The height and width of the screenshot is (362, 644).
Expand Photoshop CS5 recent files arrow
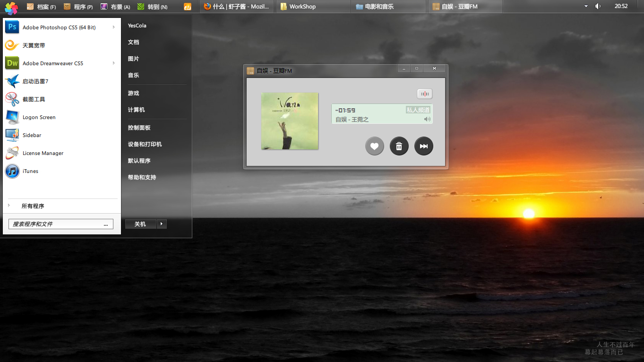pos(114,27)
